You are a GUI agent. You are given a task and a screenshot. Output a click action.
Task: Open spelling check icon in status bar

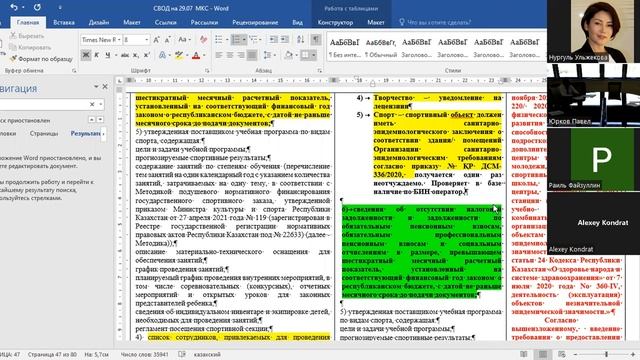pyautogui.click(x=182, y=354)
